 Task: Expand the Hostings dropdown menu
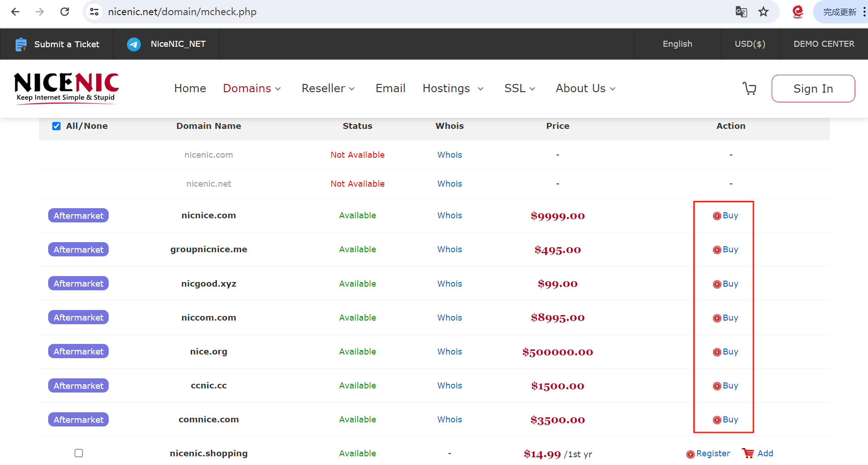pyautogui.click(x=453, y=89)
